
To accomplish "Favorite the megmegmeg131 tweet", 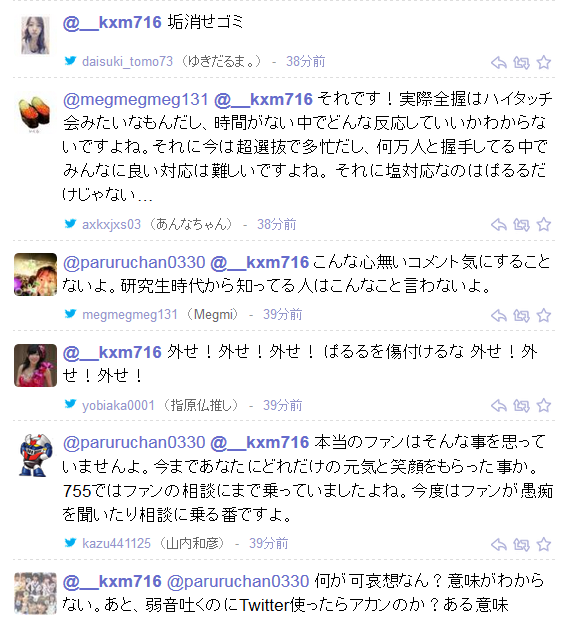I will [x=544, y=316].
